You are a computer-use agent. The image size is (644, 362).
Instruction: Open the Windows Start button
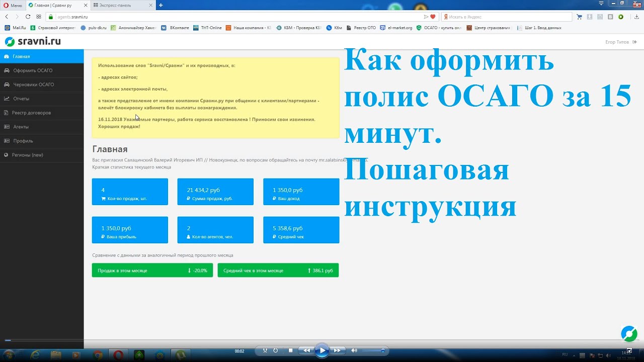point(9,355)
